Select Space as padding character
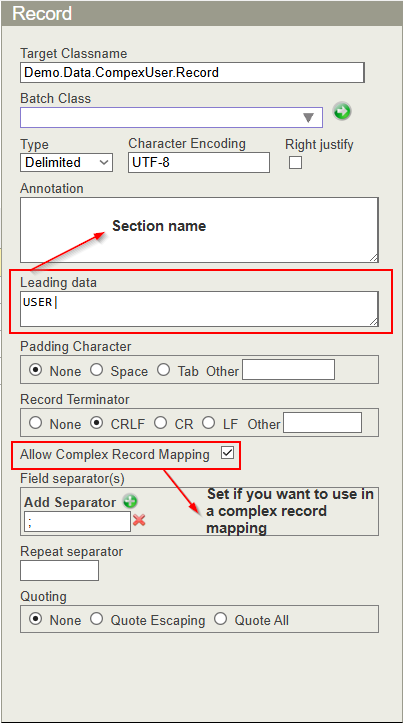The image size is (403, 723). point(96,370)
